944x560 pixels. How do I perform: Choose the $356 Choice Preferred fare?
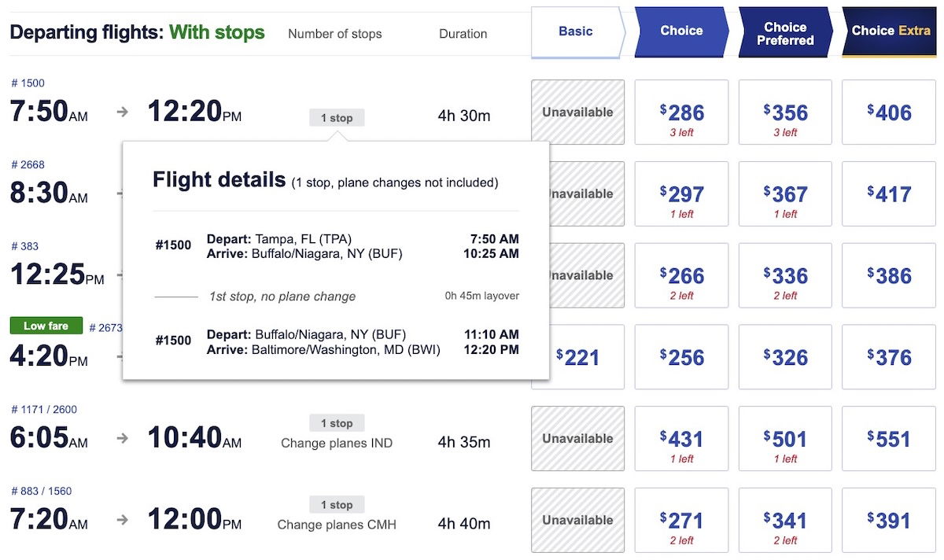785,112
